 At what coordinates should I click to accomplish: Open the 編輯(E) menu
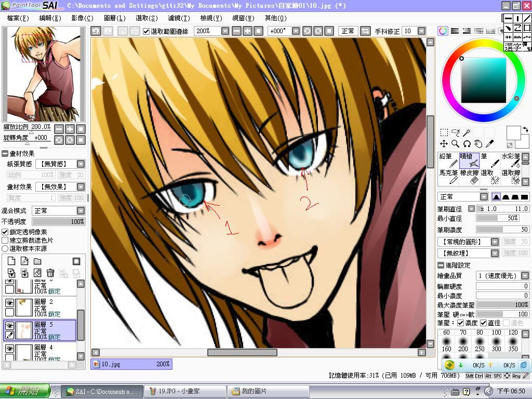point(50,18)
